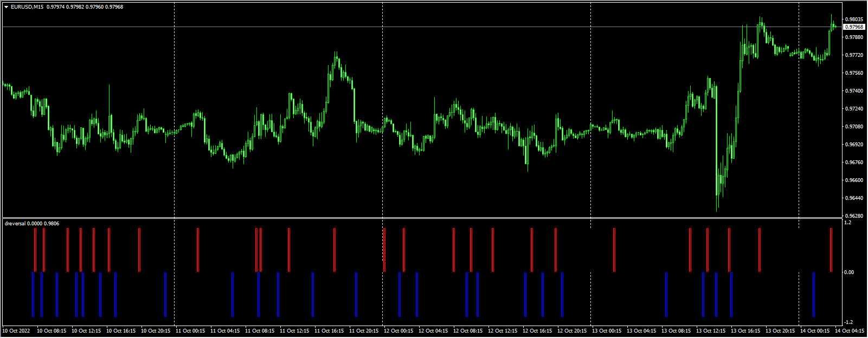This screenshot has width=868, height=338.
Task: Click the 12 Oct 04:15 time label
Action: (433, 330)
